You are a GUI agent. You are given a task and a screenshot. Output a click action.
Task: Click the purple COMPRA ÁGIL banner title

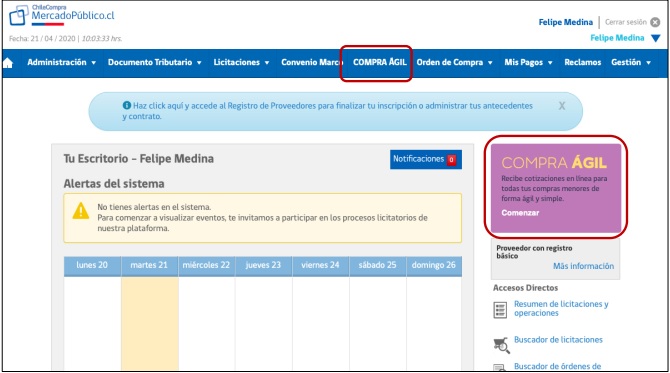click(x=554, y=163)
